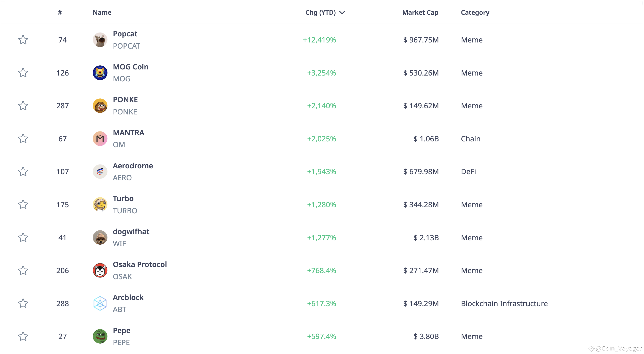The height and width of the screenshot is (354, 644).
Task: Click the Turbo toad logo icon
Action: [x=100, y=204]
